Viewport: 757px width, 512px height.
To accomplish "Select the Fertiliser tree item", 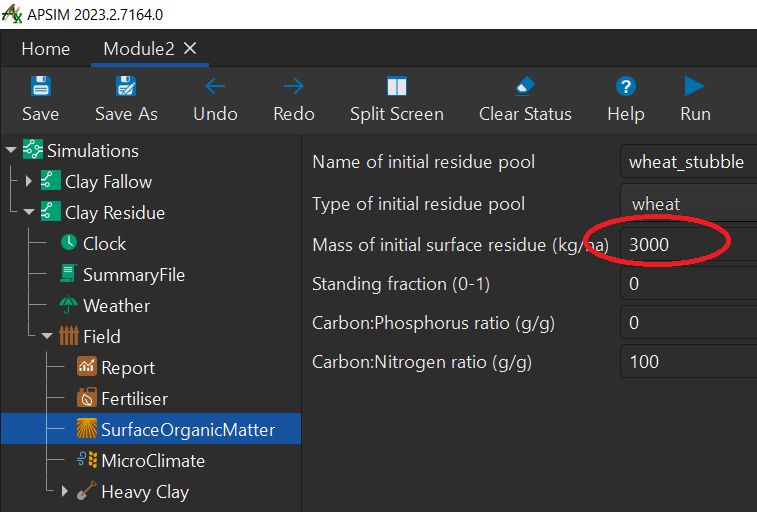I will pyautogui.click(x=135, y=399).
